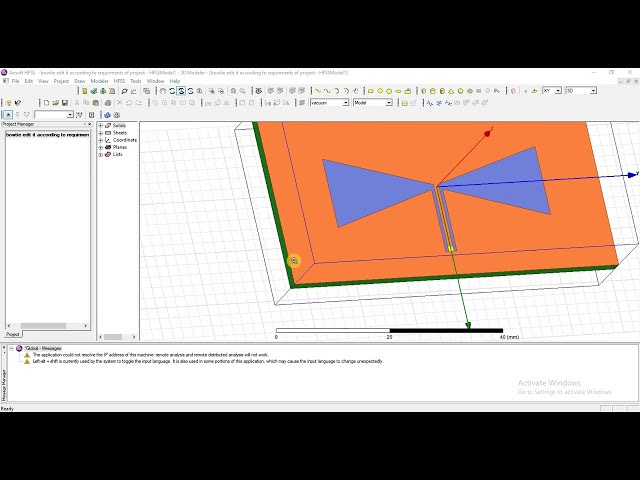Open the Window menu
The image size is (640, 480).
tap(156, 81)
